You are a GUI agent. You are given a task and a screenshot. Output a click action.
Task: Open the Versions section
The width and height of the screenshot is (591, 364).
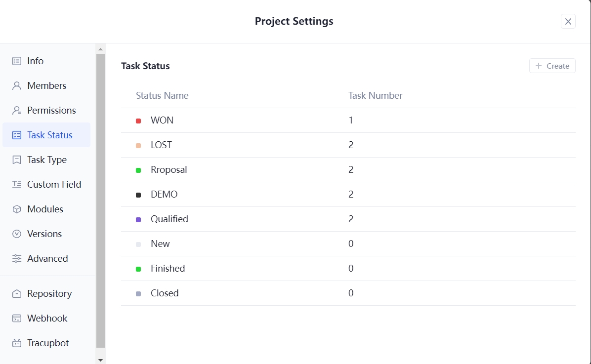click(x=44, y=234)
